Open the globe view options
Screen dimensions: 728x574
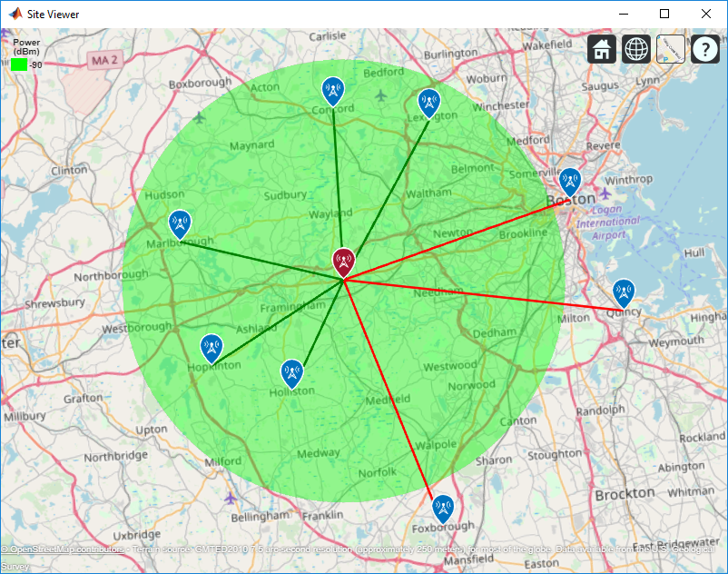[x=636, y=49]
